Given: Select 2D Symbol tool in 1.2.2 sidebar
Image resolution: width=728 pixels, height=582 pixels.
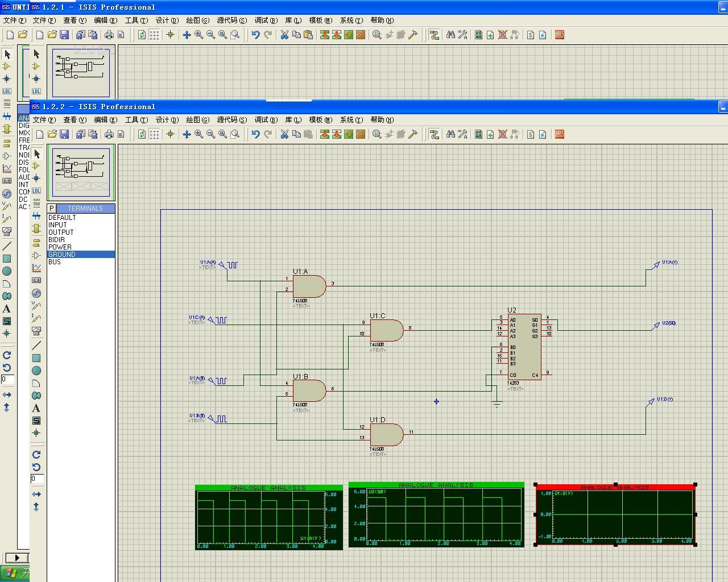Looking at the screenshot, I should tap(36, 421).
